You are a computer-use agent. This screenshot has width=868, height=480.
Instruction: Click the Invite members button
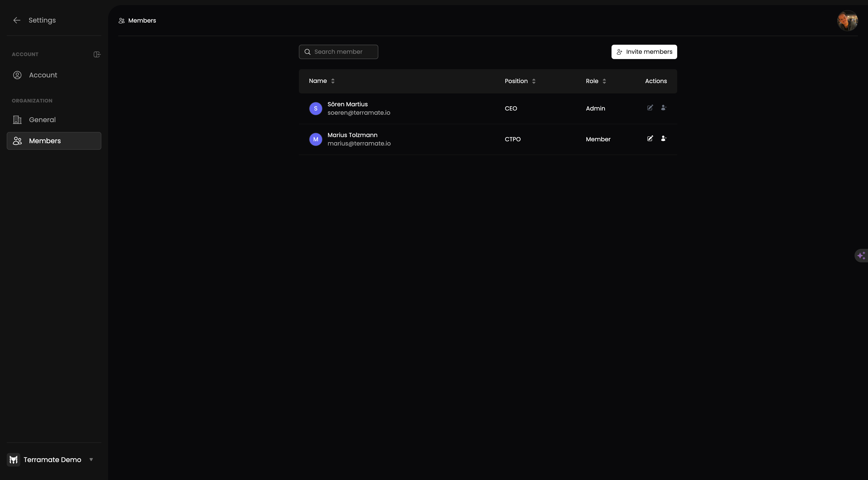pyautogui.click(x=644, y=51)
